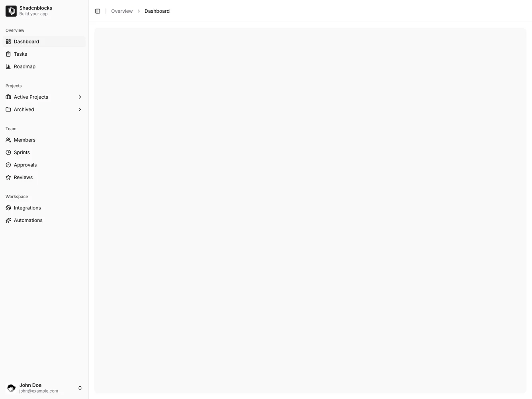Select the Dashboard grid icon
Screen dimensions: 532x399
point(8,41)
